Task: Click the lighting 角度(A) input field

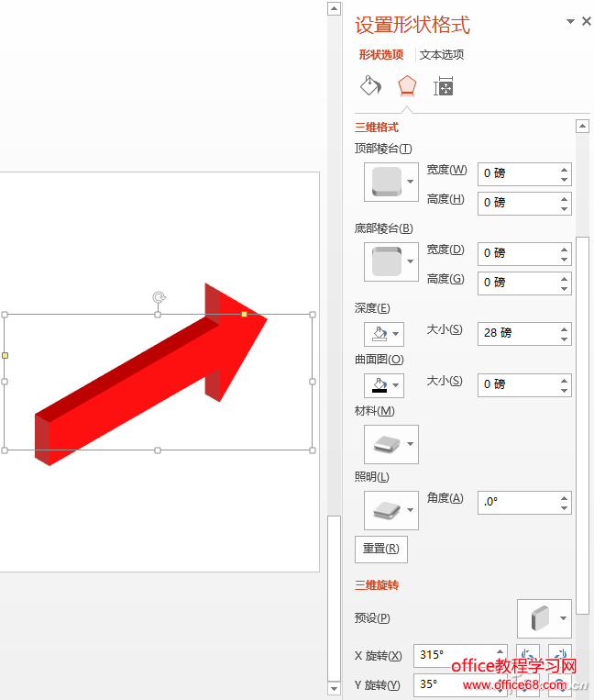Action: [518, 503]
